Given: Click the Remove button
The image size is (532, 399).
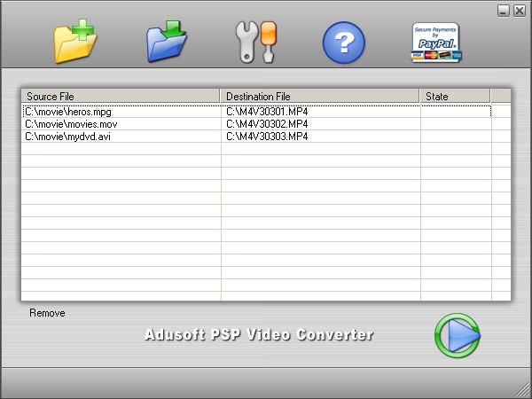Looking at the screenshot, I should [47, 313].
